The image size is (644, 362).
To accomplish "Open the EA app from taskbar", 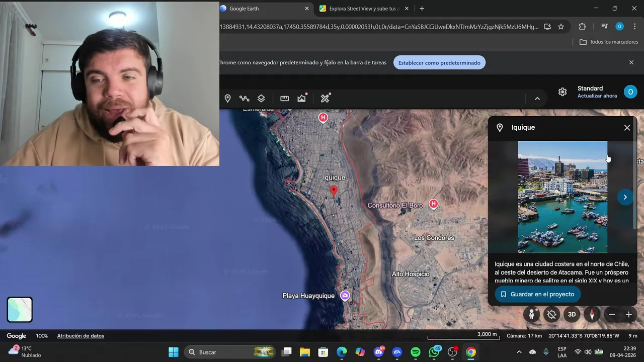I will (x=397, y=352).
